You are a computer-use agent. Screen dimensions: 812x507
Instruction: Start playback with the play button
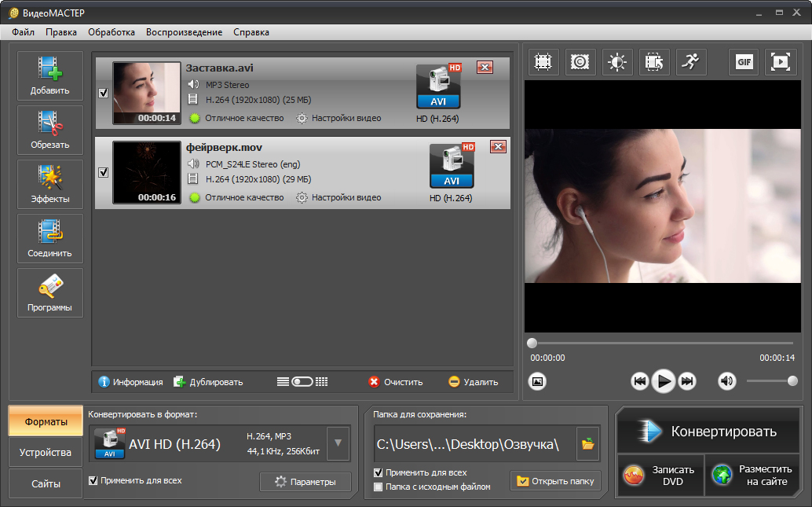(664, 381)
